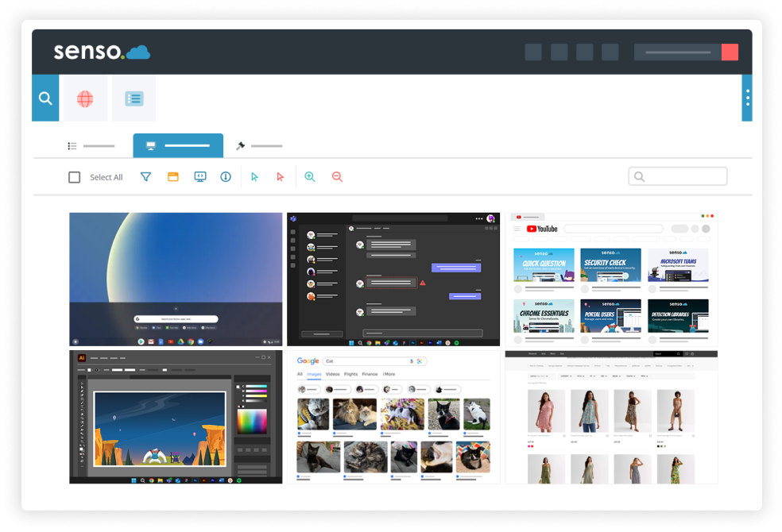The width and height of the screenshot is (782, 532).
Task: Expand the blue side panel with dots
Action: [746, 97]
